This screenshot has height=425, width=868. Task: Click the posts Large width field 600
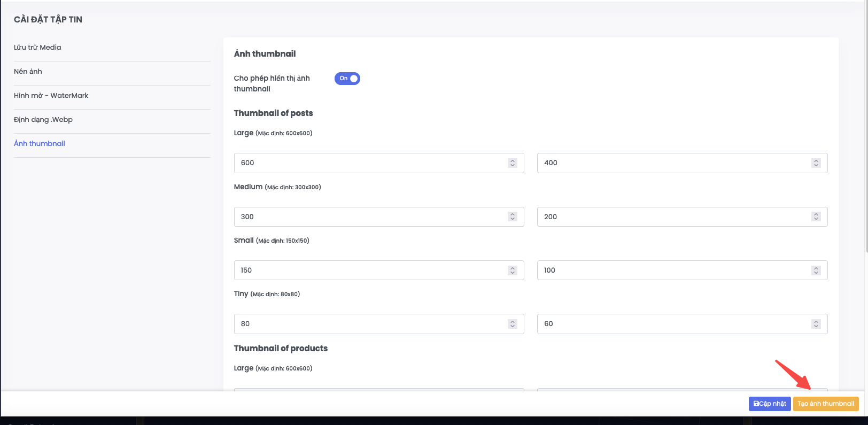coord(379,163)
